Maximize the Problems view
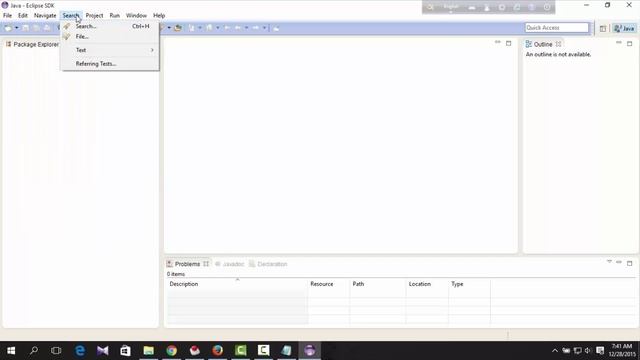Viewport: 640px width, 360px height. pyautogui.click(x=629, y=263)
